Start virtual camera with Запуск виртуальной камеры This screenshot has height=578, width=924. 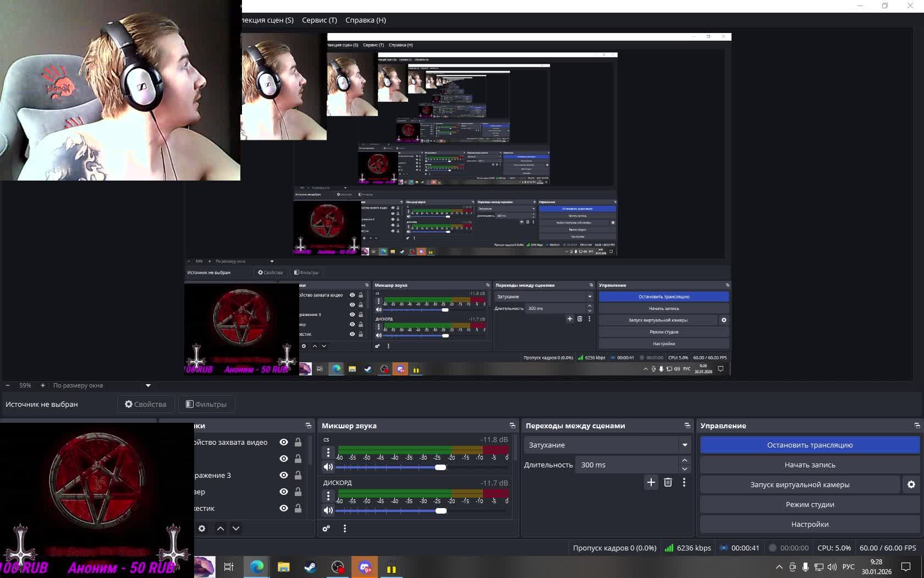[x=800, y=484]
